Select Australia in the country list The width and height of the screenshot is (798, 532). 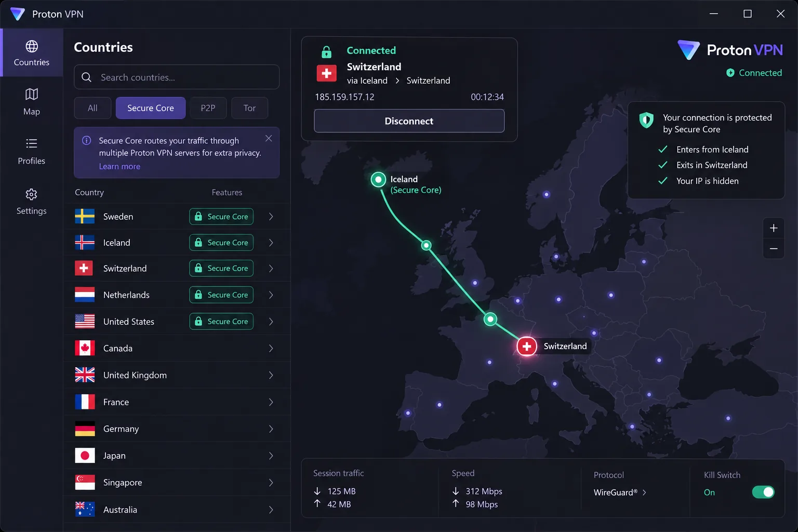[x=177, y=510]
